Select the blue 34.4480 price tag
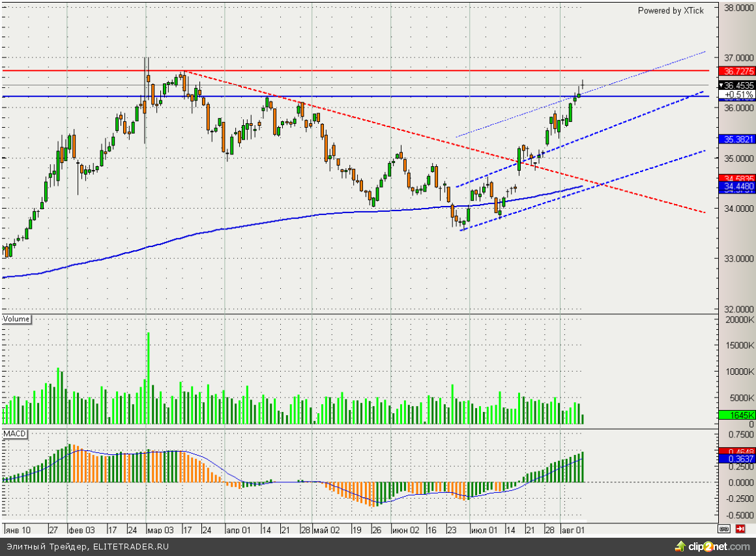The image size is (756, 556). [x=737, y=186]
